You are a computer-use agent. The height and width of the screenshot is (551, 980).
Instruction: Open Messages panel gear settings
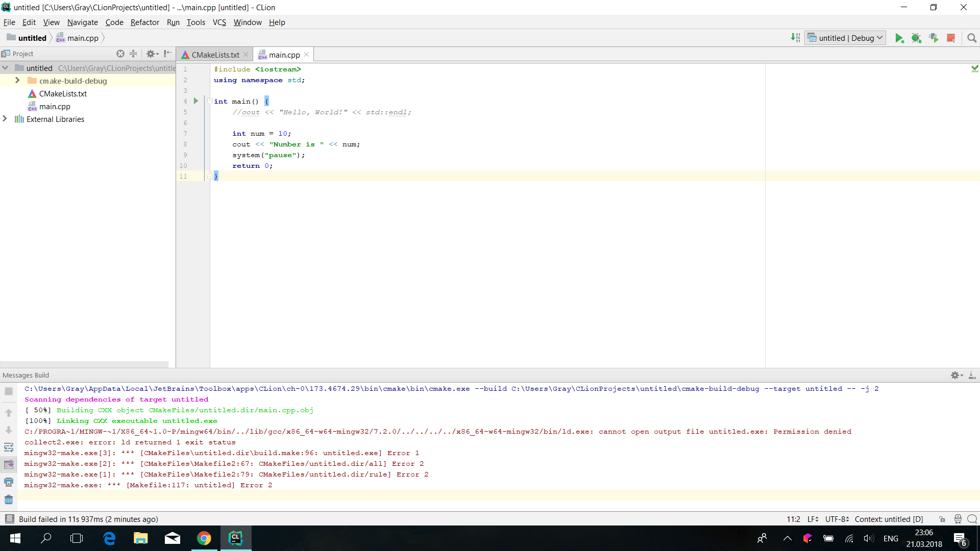pyautogui.click(x=957, y=375)
